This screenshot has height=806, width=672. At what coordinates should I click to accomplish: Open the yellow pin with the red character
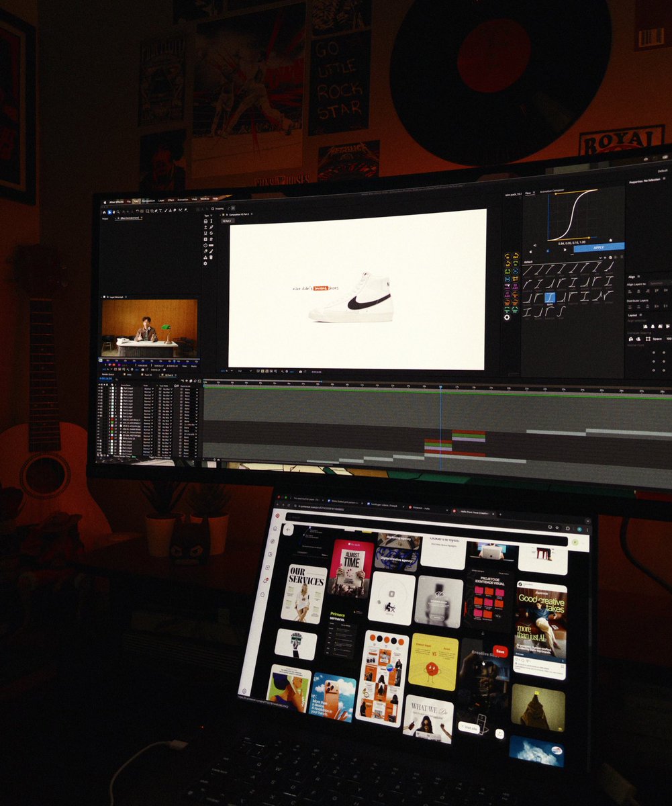coord(433,661)
